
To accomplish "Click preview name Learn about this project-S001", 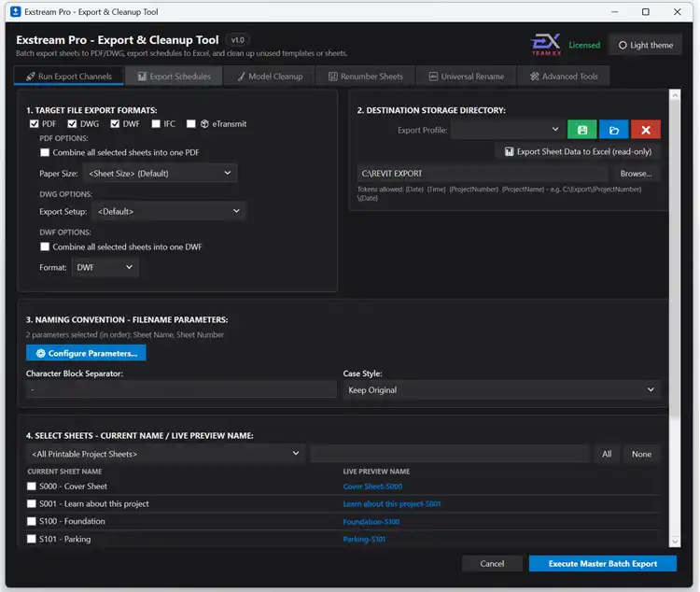I will (391, 503).
